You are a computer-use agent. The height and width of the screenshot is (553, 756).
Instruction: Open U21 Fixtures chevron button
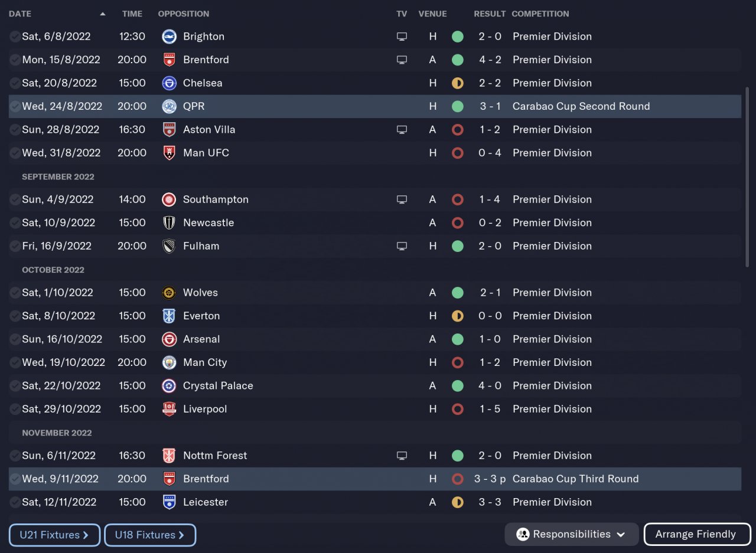point(54,535)
